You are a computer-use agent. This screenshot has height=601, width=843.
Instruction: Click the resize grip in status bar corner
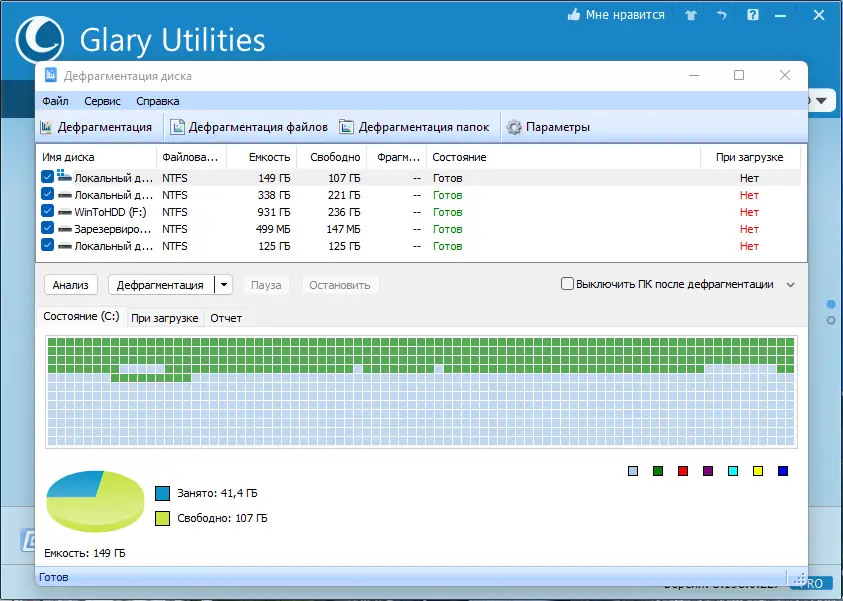(x=801, y=579)
